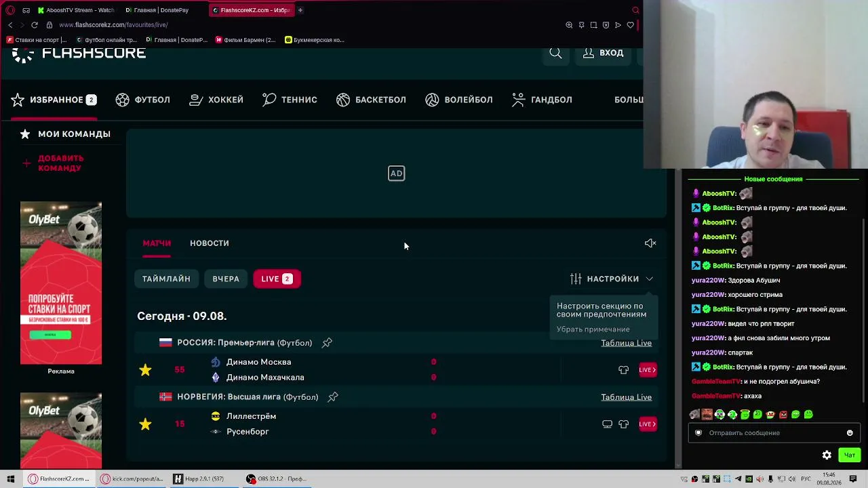Unfavourite the Лиллестрём match star

145,424
